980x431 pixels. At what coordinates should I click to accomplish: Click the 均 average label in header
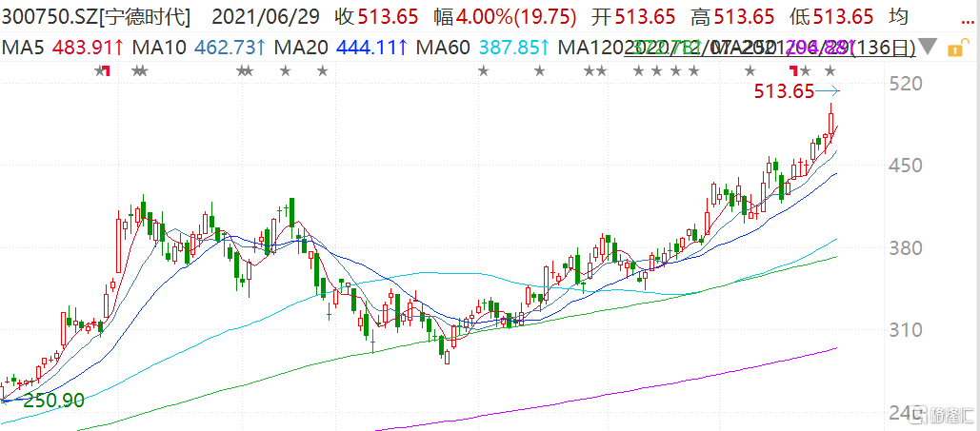point(898,17)
